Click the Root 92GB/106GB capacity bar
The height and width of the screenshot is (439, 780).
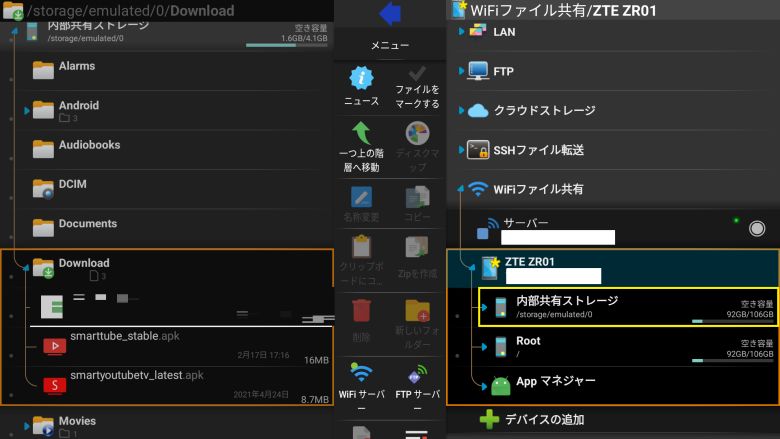click(x=733, y=361)
